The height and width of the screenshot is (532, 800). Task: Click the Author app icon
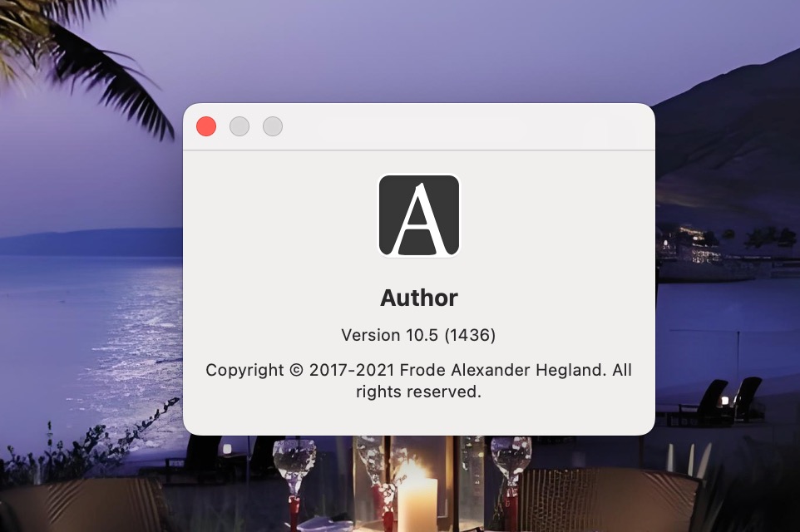(419, 215)
